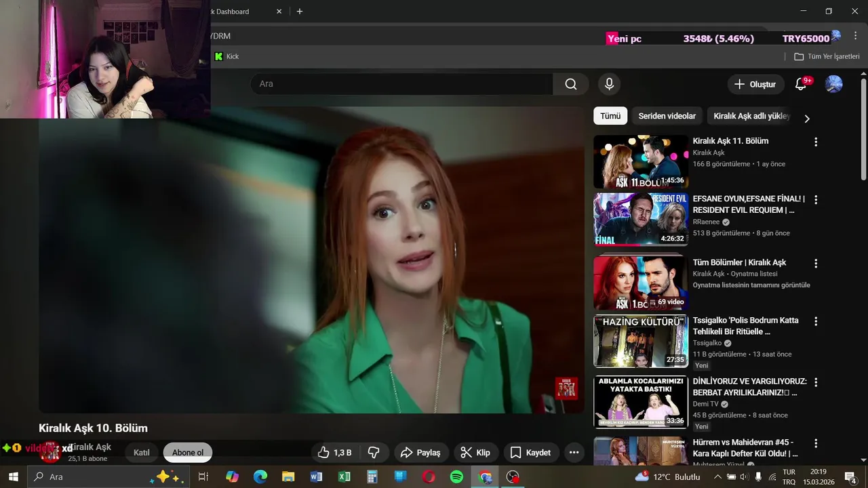Click the Oluştur create button
The width and height of the screenshot is (868, 488).
pyautogui.click(x=755, y=84)
